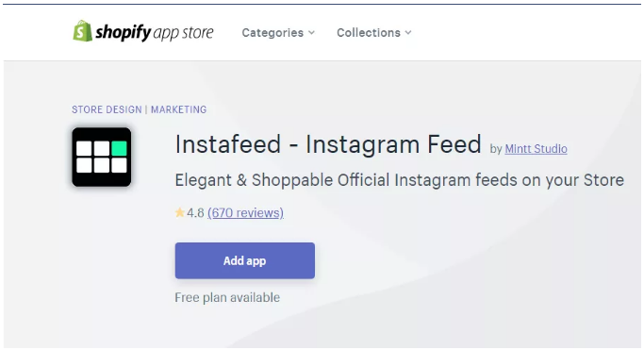Open the 670 reviews link
Image resolution: width=644 pixels, height=350 pixels.
[245, 213]
